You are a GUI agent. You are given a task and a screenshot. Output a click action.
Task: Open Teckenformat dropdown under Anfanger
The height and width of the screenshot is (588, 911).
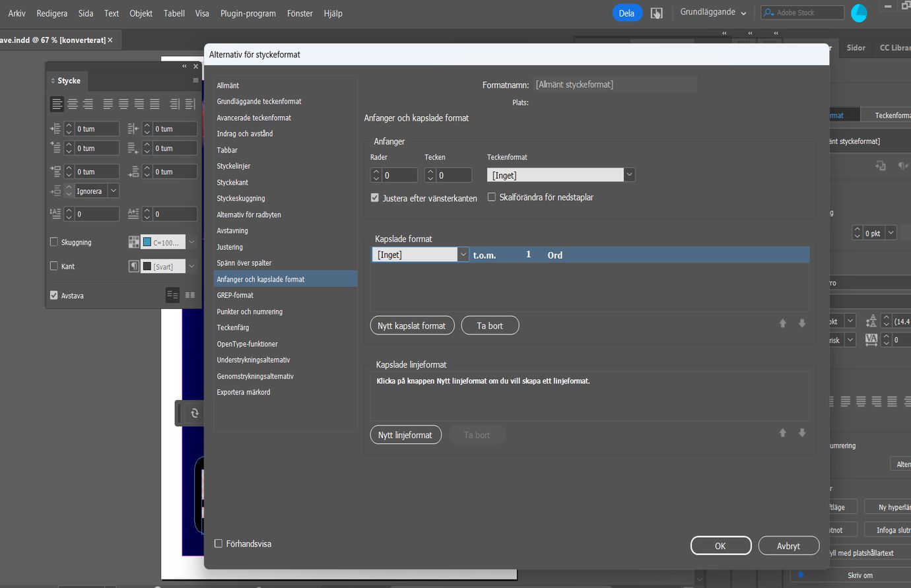pyautogui.click(x=561, y=175)
